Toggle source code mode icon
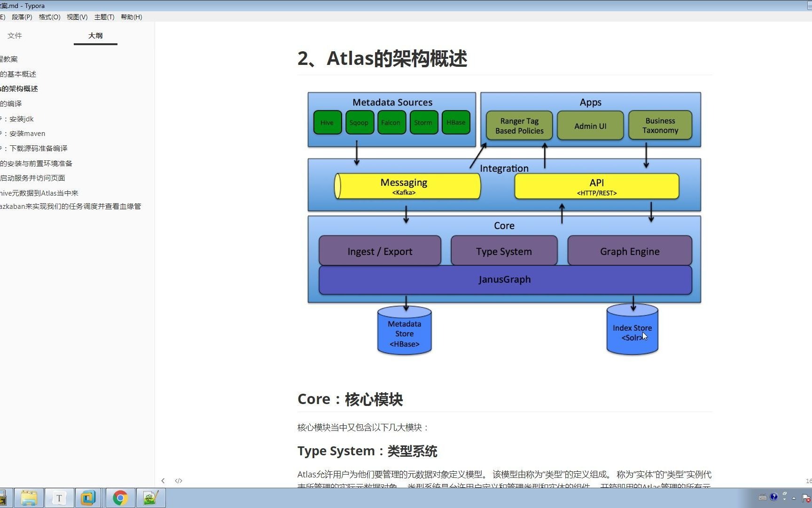This screenshot has height=508, width=812. 179,481
